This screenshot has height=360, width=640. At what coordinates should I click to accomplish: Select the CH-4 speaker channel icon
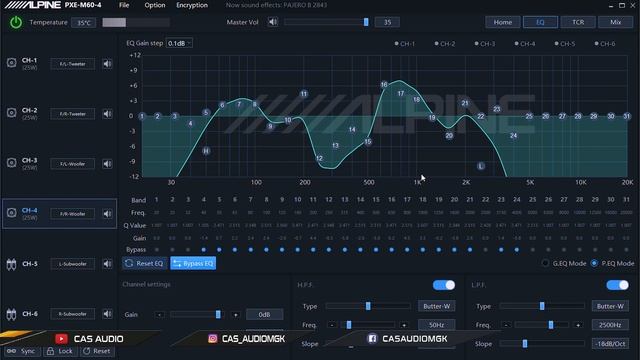tap(11, 213)
